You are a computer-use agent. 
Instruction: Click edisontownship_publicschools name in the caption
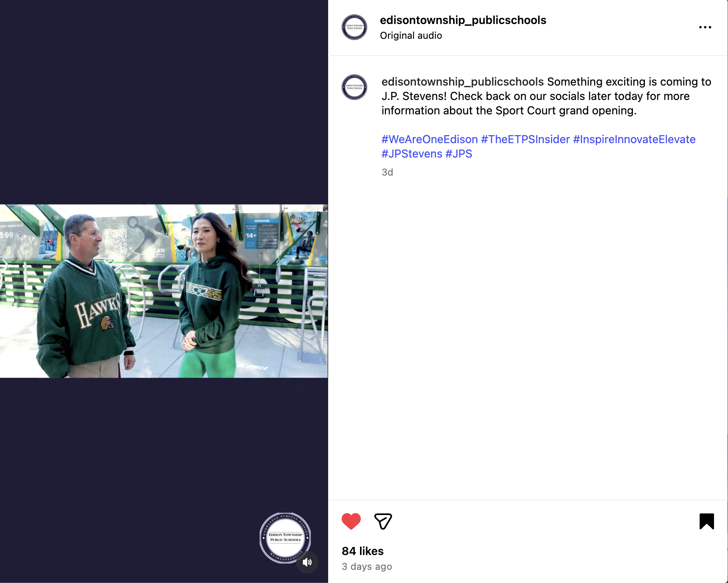click(463, 82)
